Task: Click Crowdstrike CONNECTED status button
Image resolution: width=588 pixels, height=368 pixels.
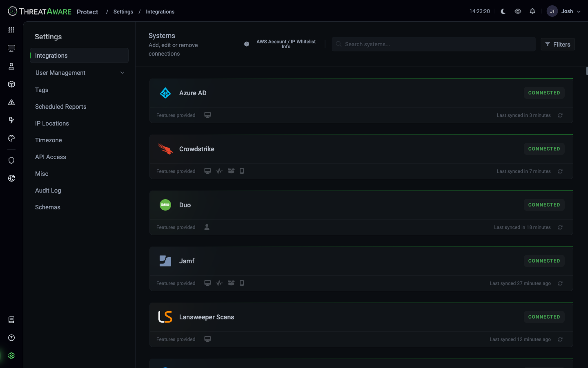Action: click(x=544, y=149)
